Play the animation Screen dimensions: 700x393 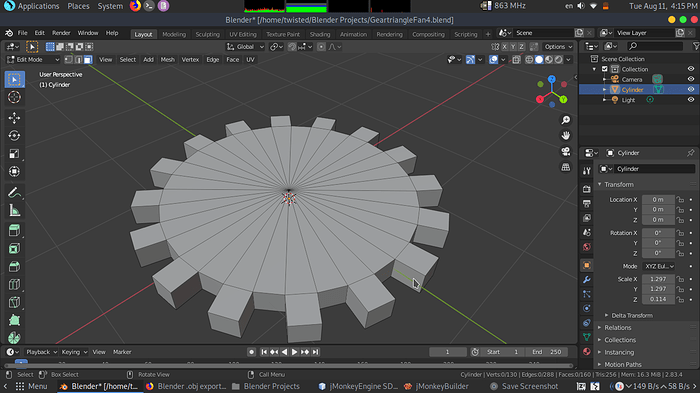(295, 352)
